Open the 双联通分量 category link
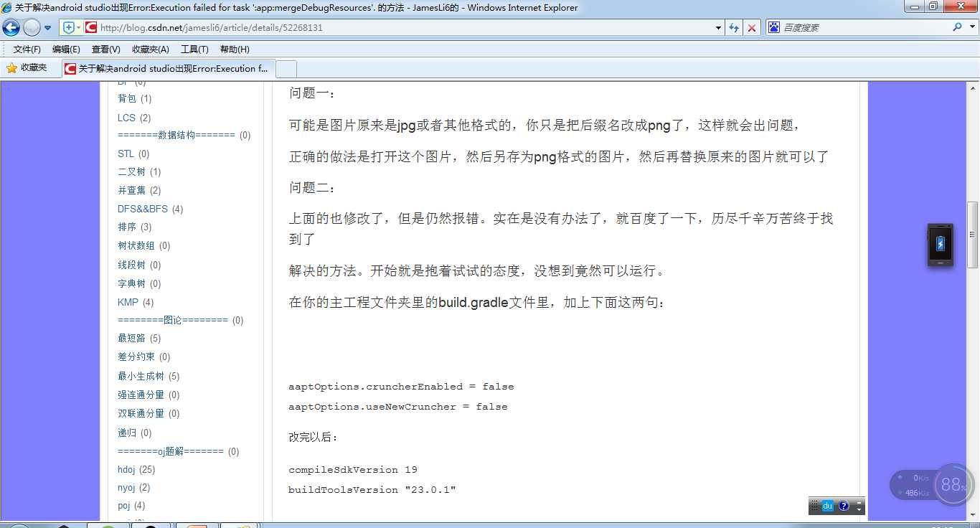This screenshot has width=980, height=528. click(141, 413)
